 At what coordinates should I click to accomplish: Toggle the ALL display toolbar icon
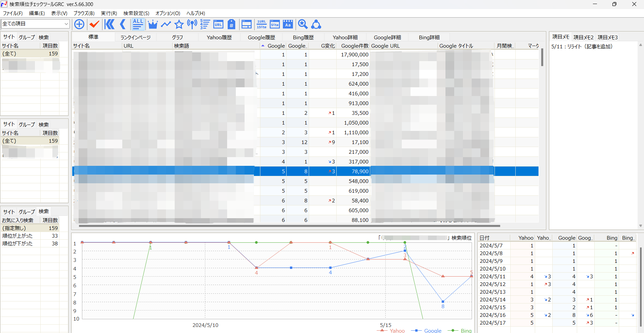pyautogui.click(x=138, y=24)
